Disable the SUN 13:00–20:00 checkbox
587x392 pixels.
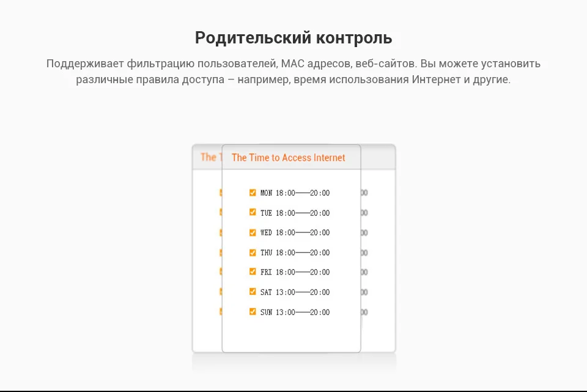[253, 311]
